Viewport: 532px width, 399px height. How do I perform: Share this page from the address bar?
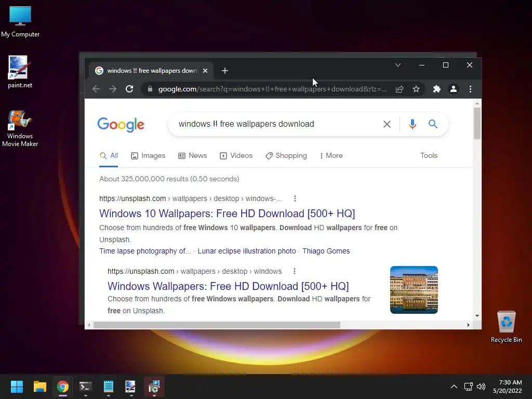(400, 89)
